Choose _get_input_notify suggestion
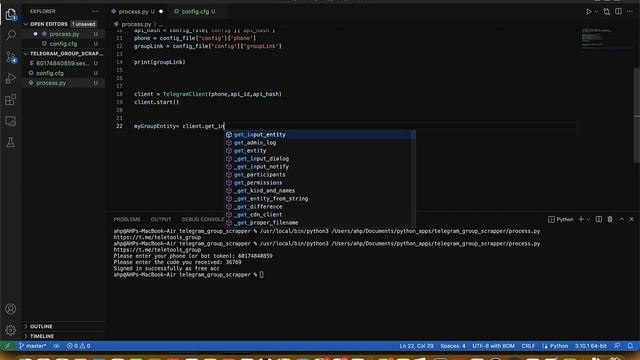This screenshot has width=640, height=360. point(320,167)
